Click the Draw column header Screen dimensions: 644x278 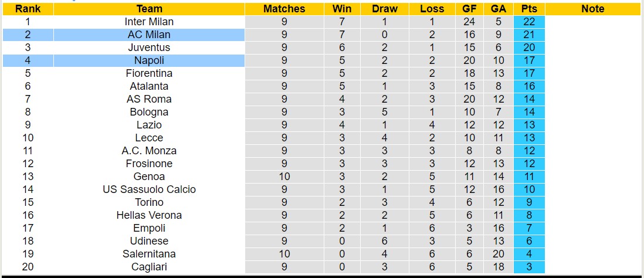[384, 9]
